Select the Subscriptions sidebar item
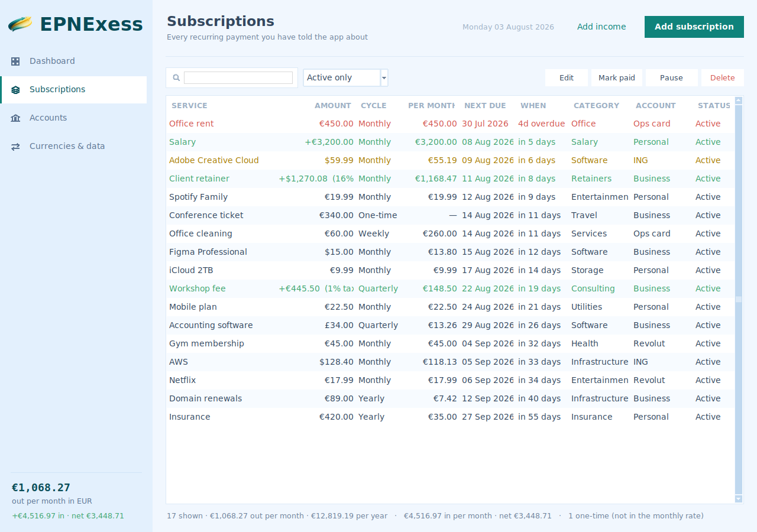 pos(73,89)
